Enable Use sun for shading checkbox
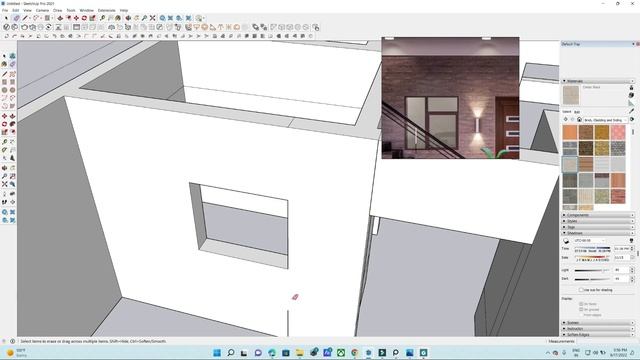This screenshot has height=360, width=640. click(581, 290)
